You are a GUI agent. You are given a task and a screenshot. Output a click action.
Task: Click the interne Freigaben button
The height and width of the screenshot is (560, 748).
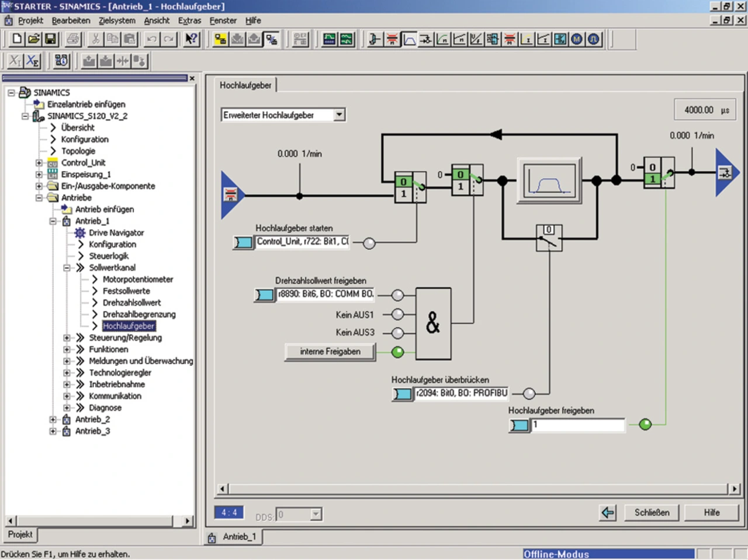(x=330, y=352)
